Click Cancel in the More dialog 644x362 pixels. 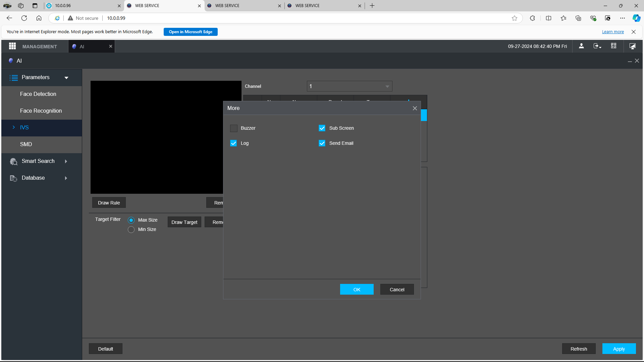tap(397, 290)
